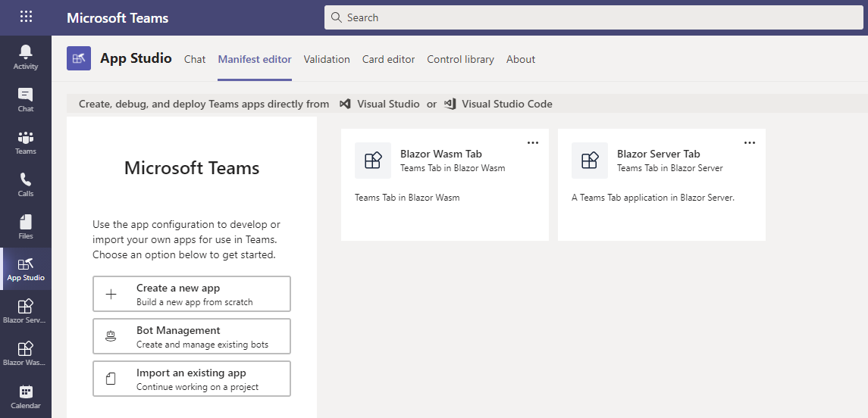The width and height of the screenshot is (868, 418).
Task: Switch to the Manifest editor tab
Action: 255,59
